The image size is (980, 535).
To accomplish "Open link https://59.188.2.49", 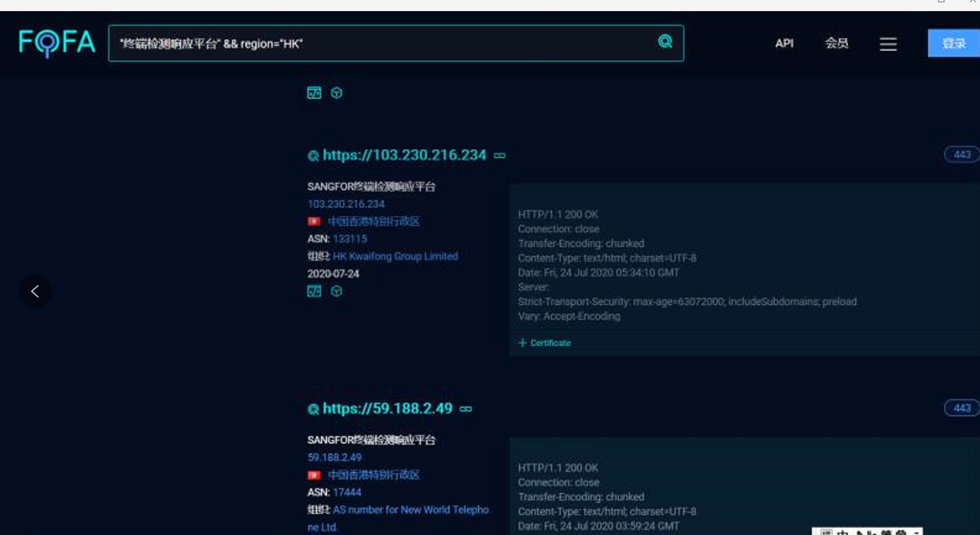I will 388,408.
